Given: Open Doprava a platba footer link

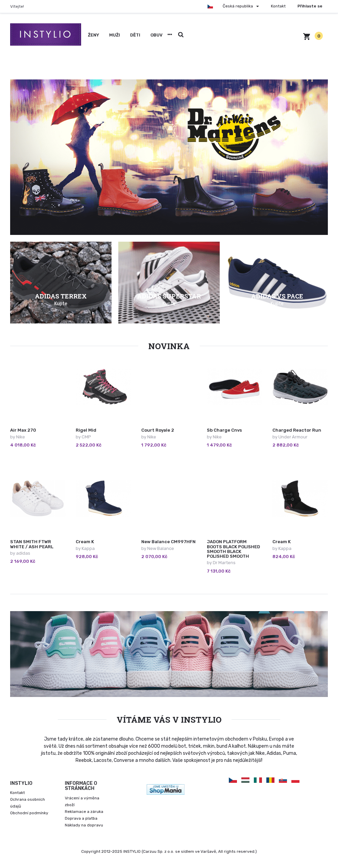Looking at the screenshot, I should pos(81,818).
